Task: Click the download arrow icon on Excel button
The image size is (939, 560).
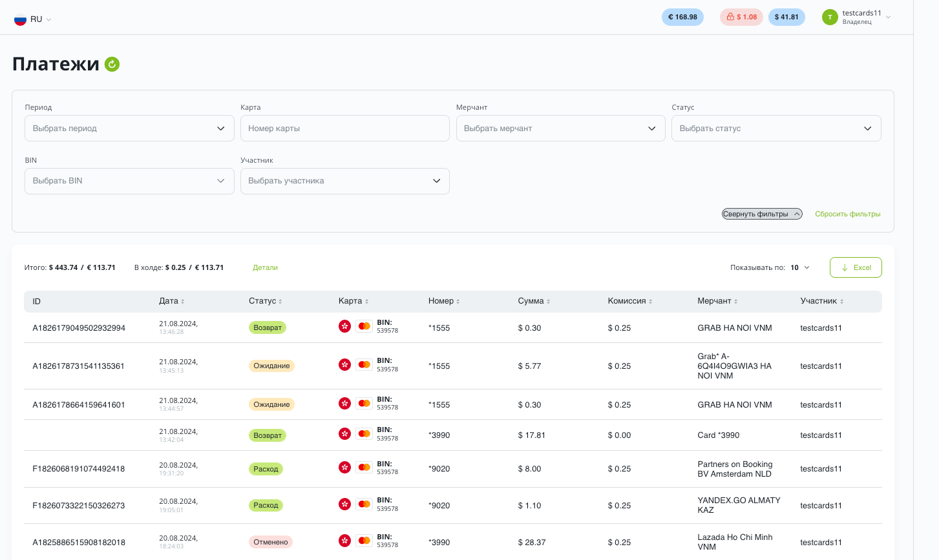Action: tap(845, 267)
